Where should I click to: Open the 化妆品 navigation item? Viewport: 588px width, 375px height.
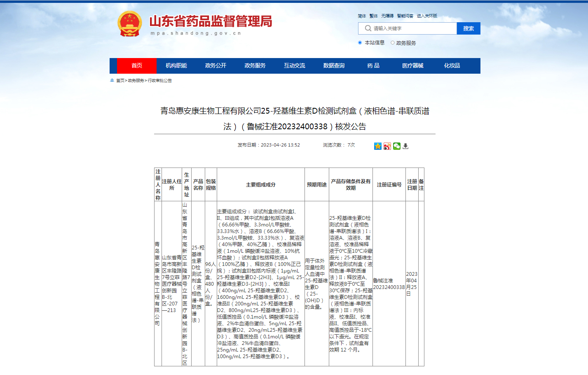coord(452,66)
